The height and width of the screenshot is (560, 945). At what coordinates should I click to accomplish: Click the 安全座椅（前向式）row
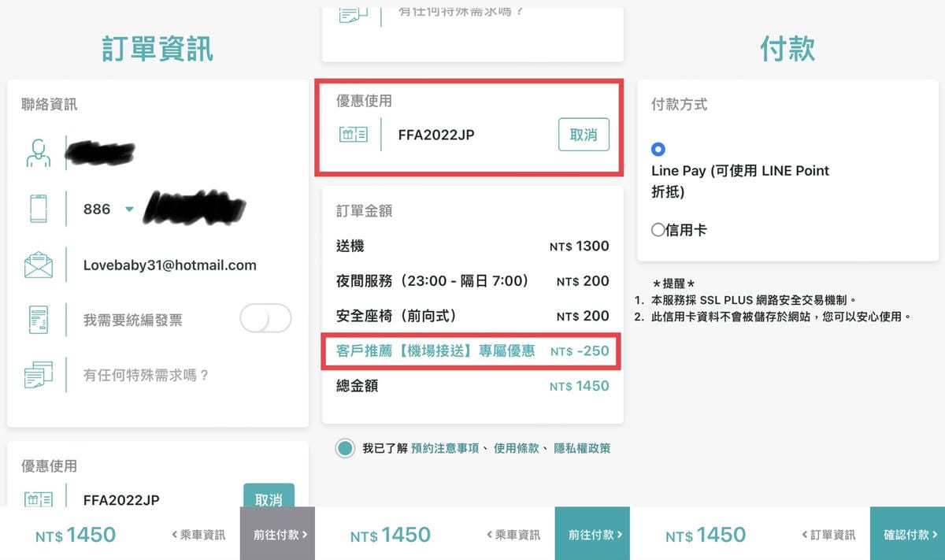pyautogui.click(x=472, y=315)
